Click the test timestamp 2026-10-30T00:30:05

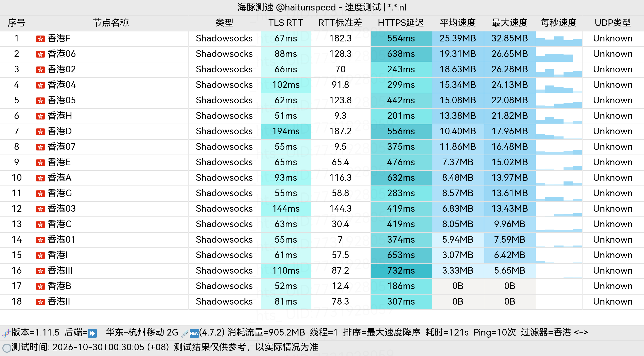tap(98, 347)
